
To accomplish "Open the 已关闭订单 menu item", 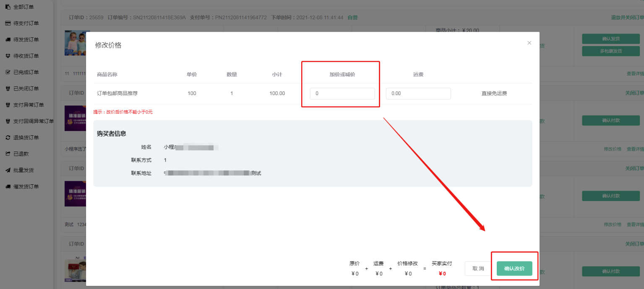I will (26, 89).
